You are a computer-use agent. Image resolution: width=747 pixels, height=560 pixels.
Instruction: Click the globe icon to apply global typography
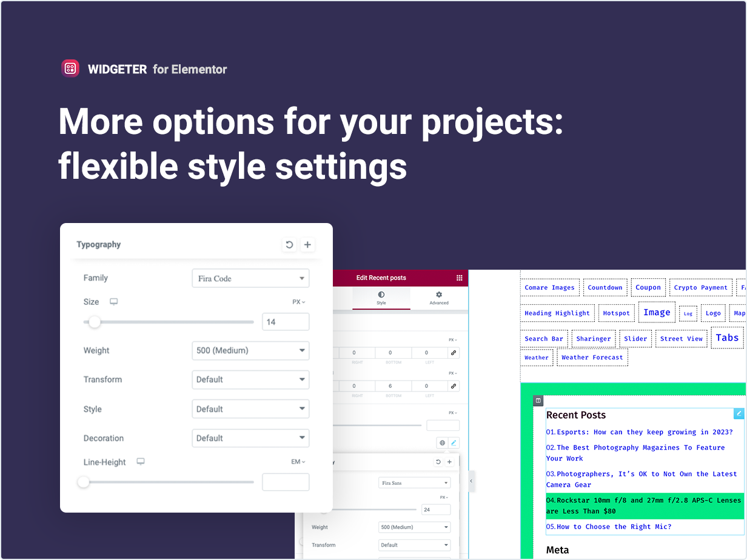coord(442,442)
